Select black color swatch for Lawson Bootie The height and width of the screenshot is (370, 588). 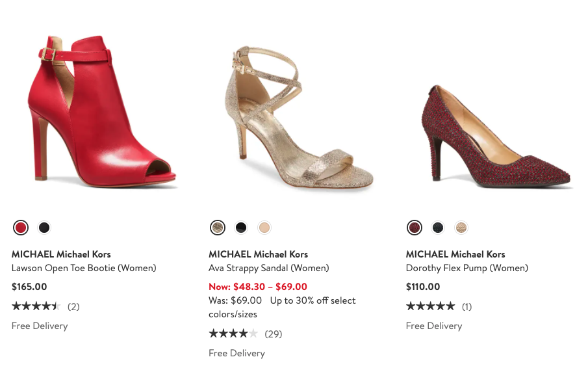pyautogui.click(x=44, y=228)
